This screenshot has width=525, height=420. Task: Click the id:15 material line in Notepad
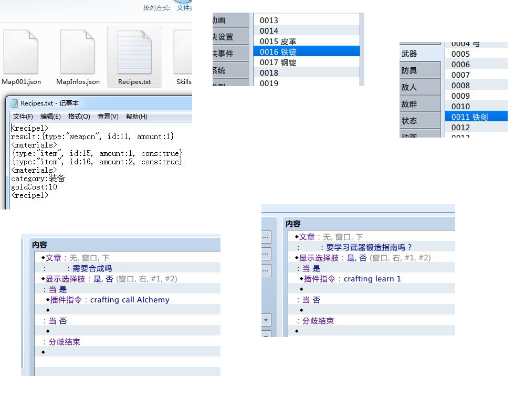(x=97, y=153)
